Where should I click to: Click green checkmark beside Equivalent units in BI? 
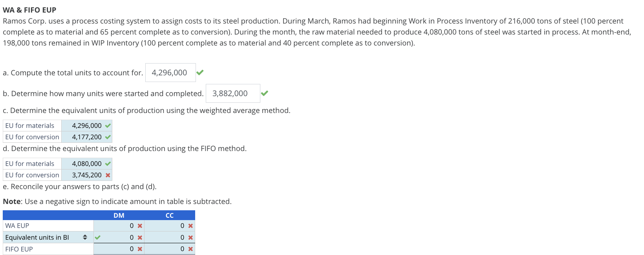coord(98,237)
